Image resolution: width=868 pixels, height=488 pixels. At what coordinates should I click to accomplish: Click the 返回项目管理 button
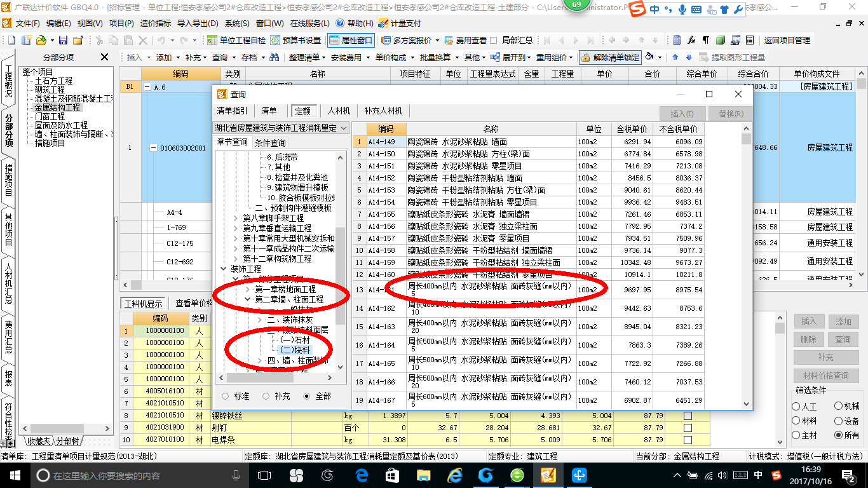point(787,40)
